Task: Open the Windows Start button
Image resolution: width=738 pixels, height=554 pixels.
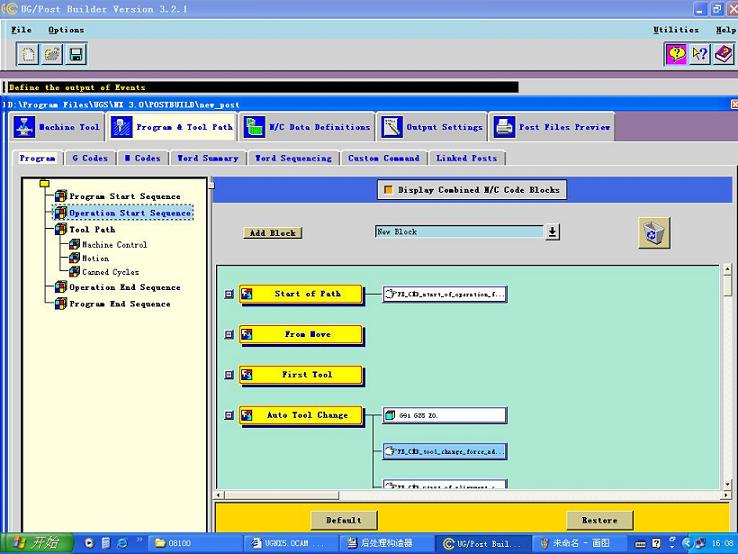Action: click(x=37, y=543)
